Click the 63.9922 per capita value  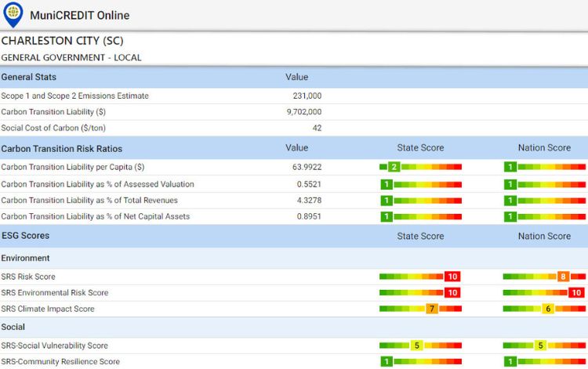coord(307,167)
